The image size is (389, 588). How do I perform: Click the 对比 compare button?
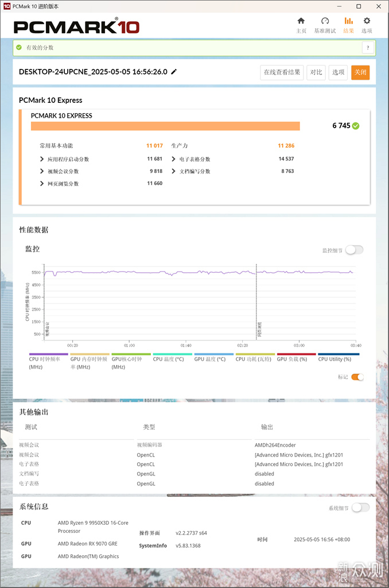(x=316, y=72)
